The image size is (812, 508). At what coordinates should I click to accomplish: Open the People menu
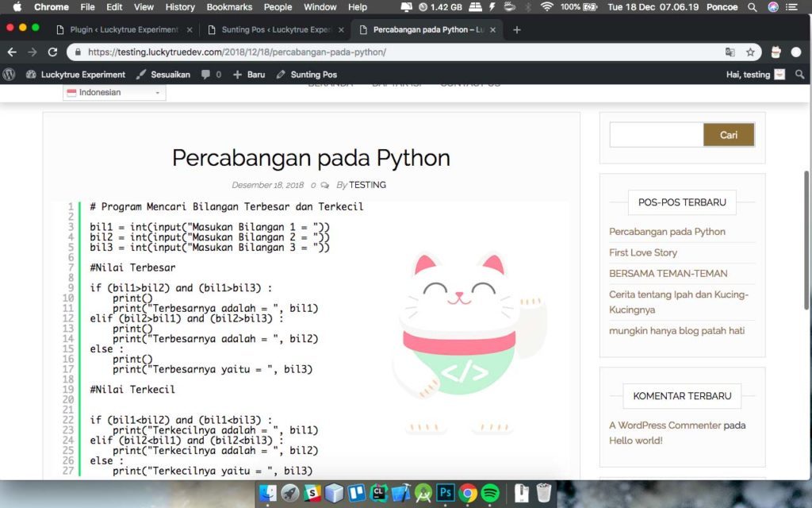tap(278, 7)
